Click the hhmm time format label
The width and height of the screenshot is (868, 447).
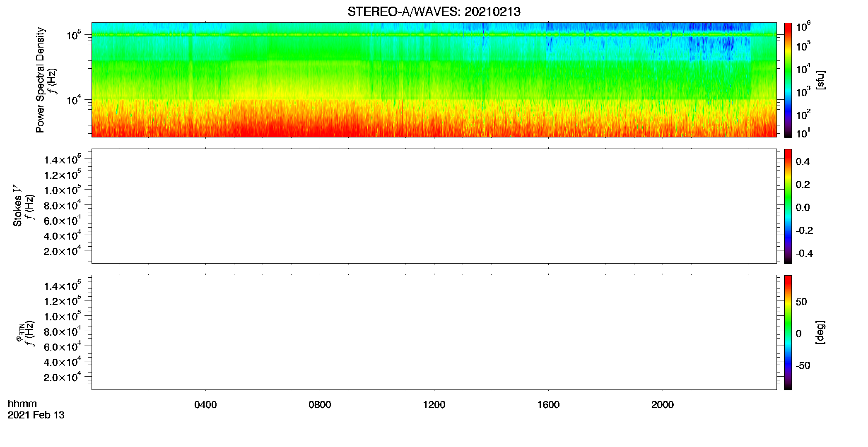[x=22, y=404]
